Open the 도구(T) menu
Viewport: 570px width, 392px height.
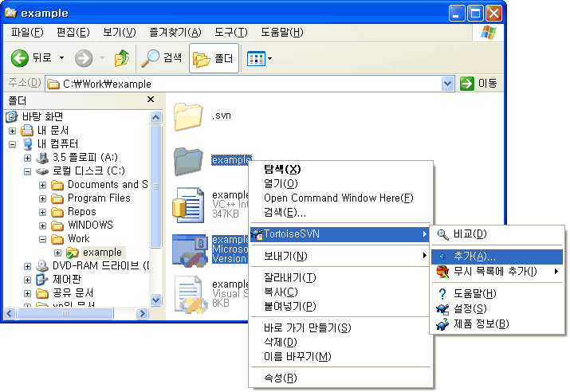[231, 33]
